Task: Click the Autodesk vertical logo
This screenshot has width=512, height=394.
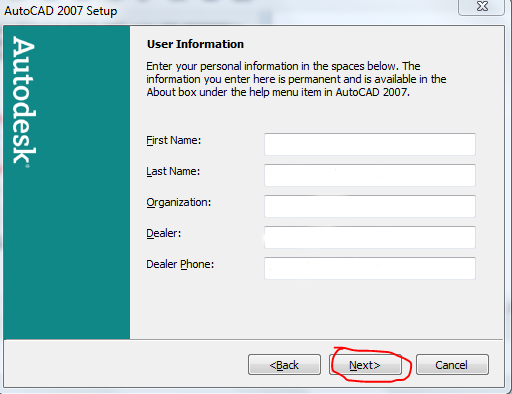Action: 23,101
